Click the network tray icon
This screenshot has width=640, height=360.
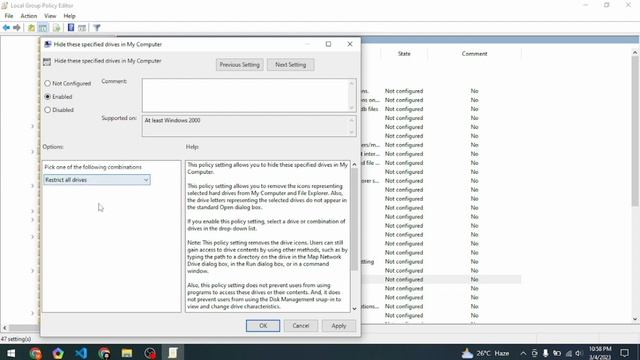pyautogui.click(x=569, y=353)
